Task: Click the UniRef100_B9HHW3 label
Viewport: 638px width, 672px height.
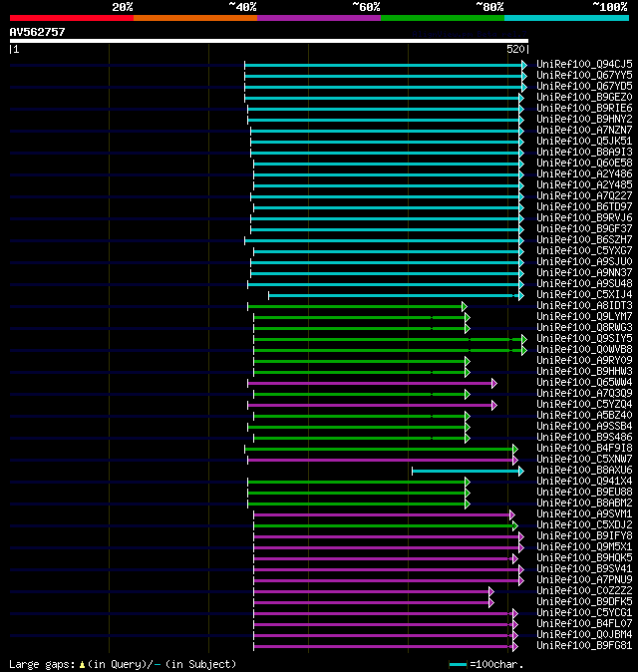Action: coord(584,372)
